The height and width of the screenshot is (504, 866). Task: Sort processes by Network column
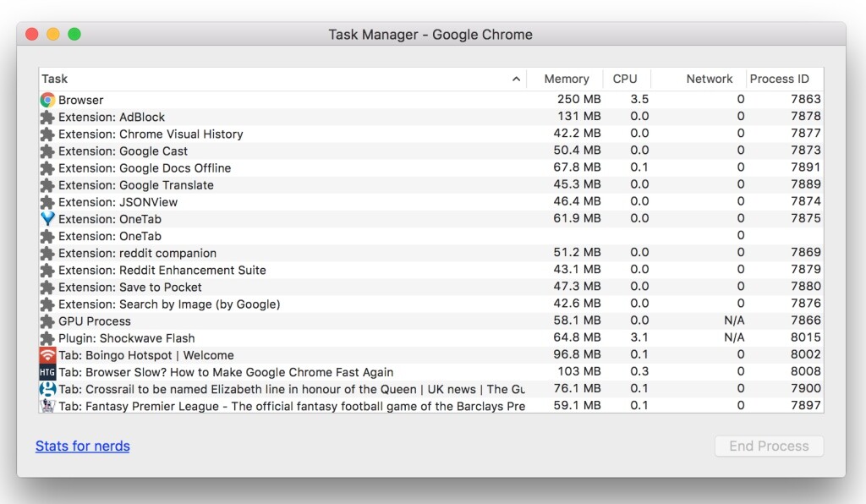tap(699, 79)
